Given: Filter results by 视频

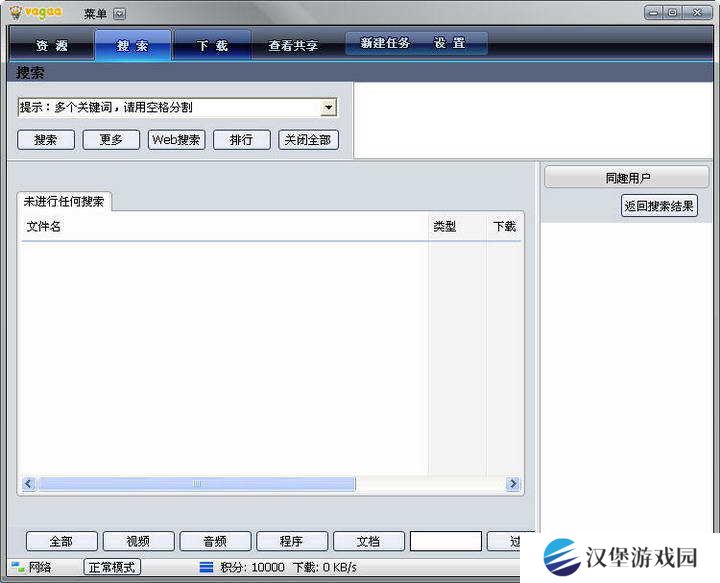Looking at the screenshot, I should tap(138, 541).
